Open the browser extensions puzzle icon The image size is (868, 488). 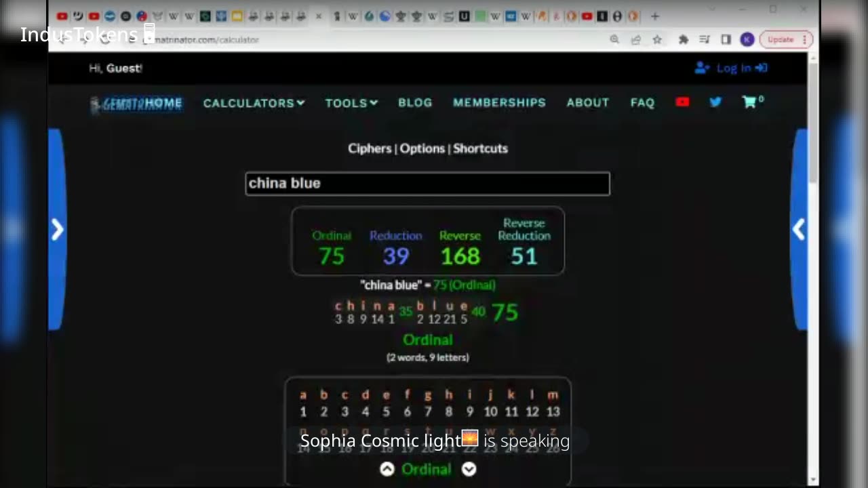pyautogui.click(x=684, y=40)
